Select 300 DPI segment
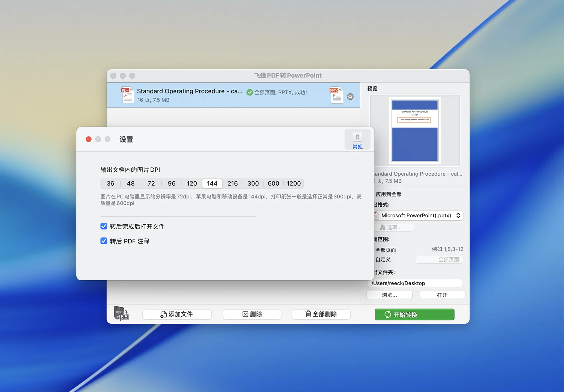Viewport: 564px width, 392px height. (253, 184)
